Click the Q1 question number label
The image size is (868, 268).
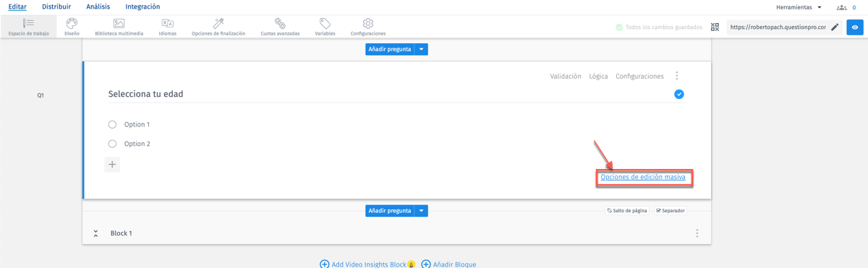(41, 95)
